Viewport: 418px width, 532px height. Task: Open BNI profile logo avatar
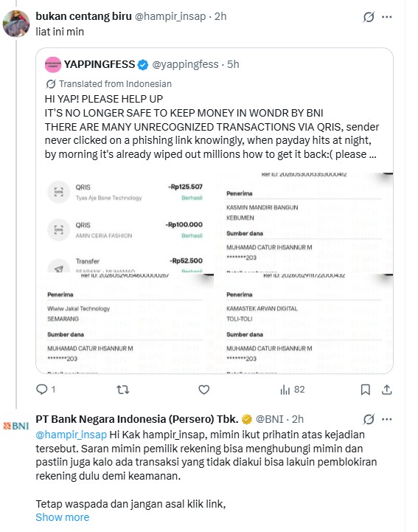coord(16,426)
